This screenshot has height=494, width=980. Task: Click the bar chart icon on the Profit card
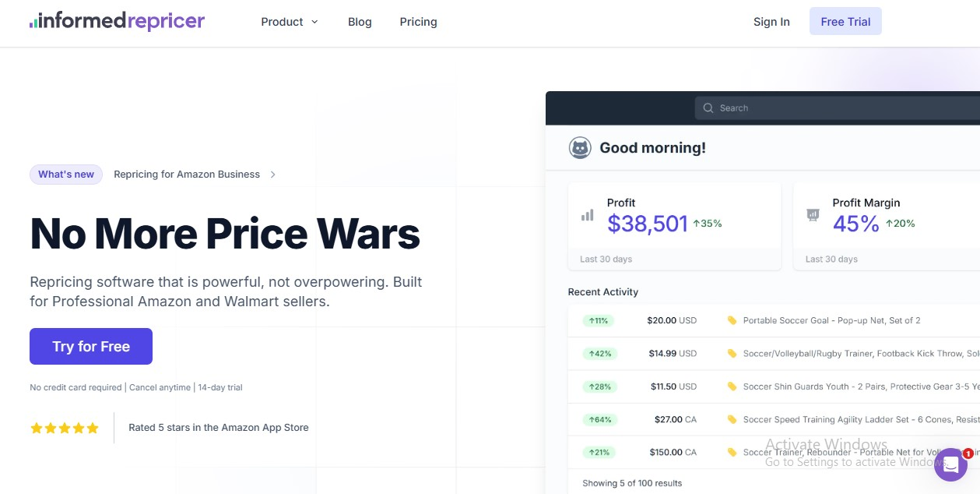587,215
